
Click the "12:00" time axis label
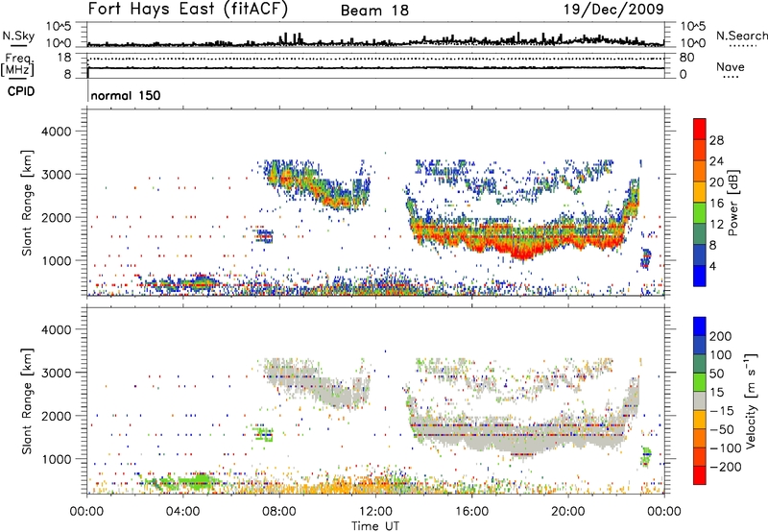375,512
